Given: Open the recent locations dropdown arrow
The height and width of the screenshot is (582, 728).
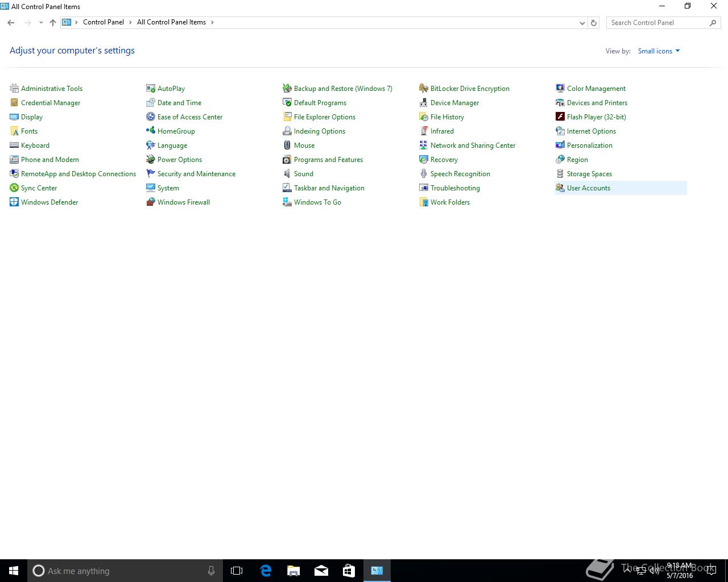Looking at the screenshot, I should [x=41, y=23].
